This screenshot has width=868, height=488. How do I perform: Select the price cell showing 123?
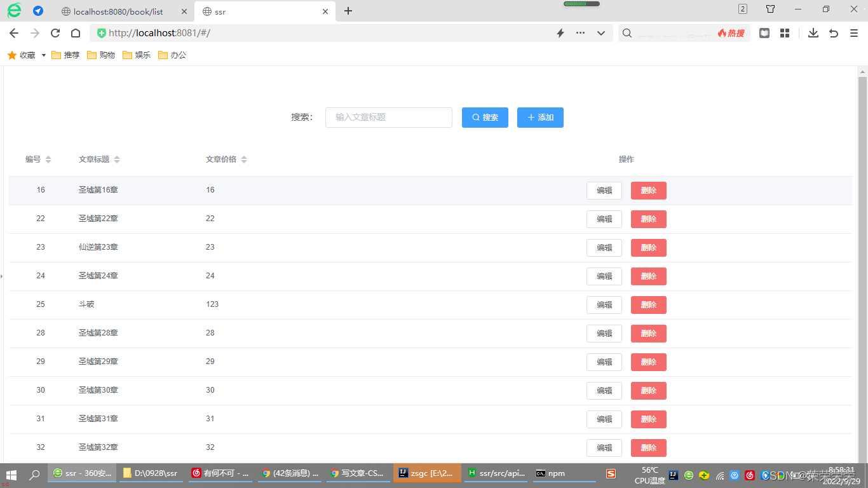click(212, 304)
